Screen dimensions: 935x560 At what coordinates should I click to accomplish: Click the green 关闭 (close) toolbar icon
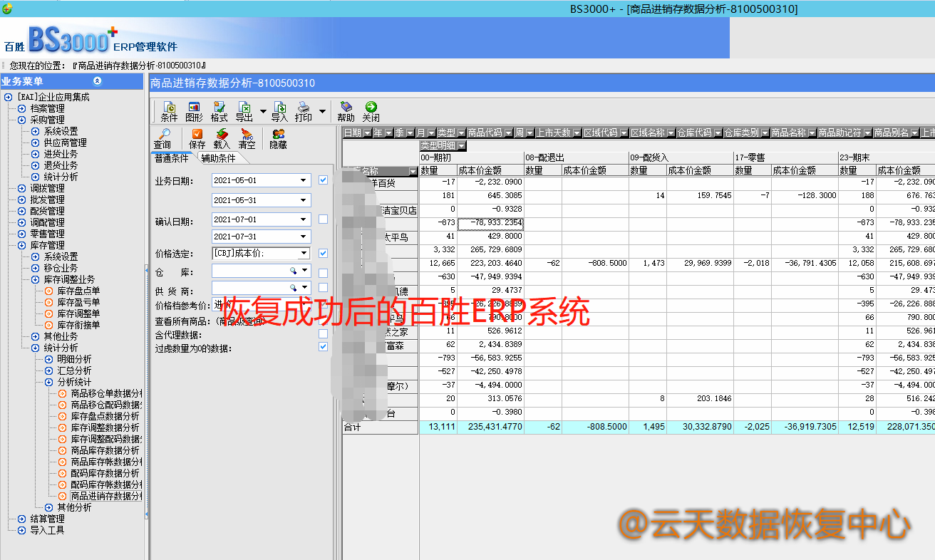click(371, 111)
